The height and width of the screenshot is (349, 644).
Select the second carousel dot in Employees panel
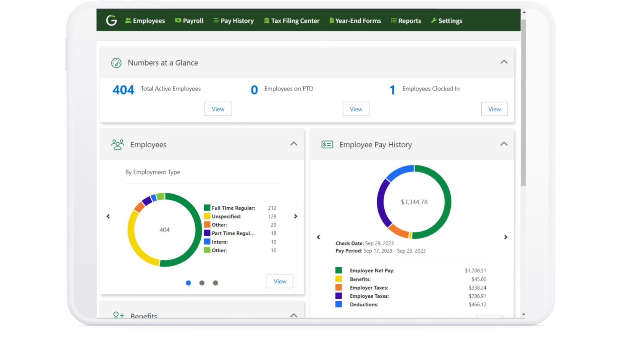[202, 283]
